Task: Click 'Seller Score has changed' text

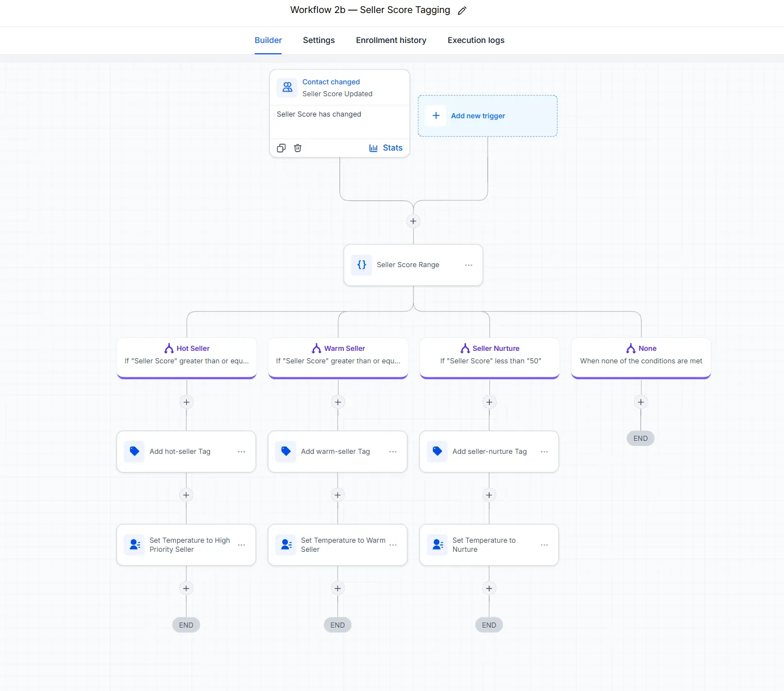Action: [x=319, y=114]
